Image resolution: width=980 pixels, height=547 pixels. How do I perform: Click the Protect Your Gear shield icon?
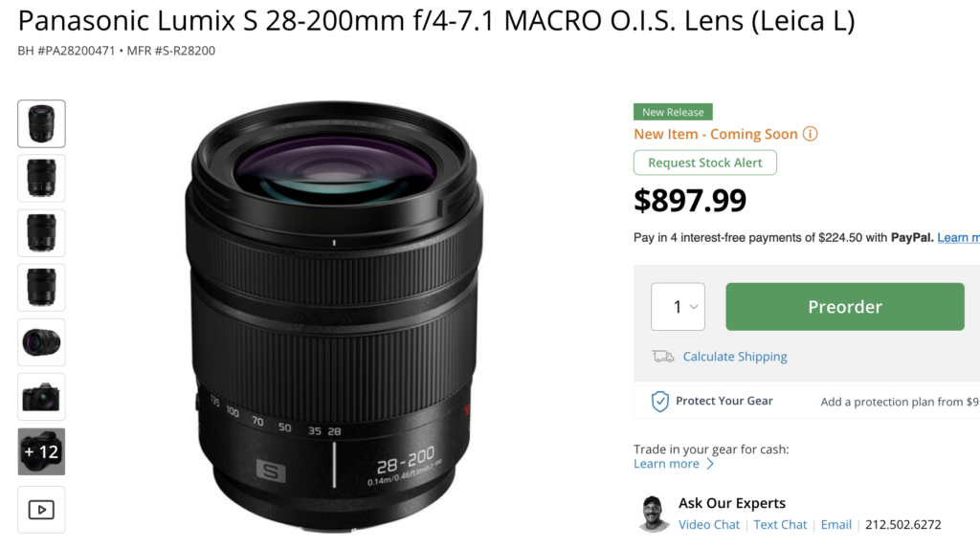659,402
